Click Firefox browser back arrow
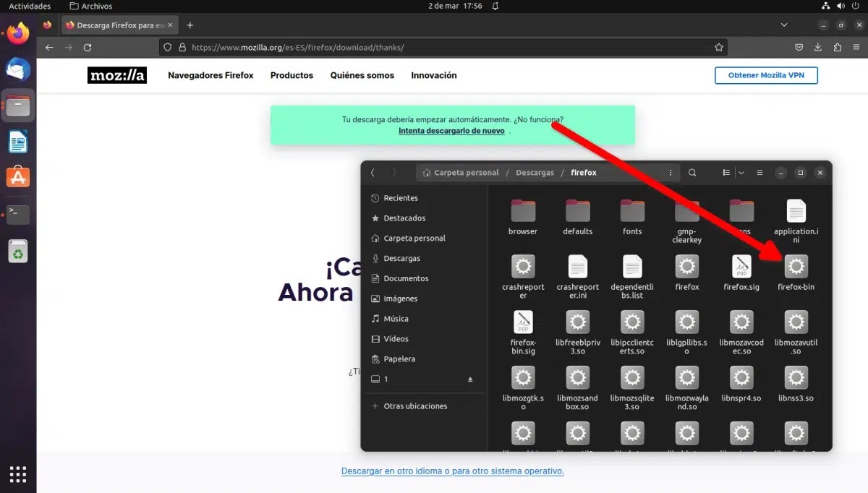868x493 pixels. tap(49, 47)
